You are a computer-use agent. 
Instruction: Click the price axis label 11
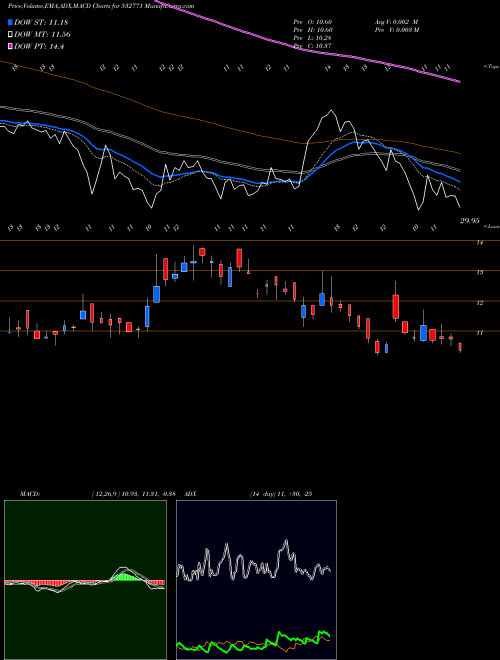[479, 333]
